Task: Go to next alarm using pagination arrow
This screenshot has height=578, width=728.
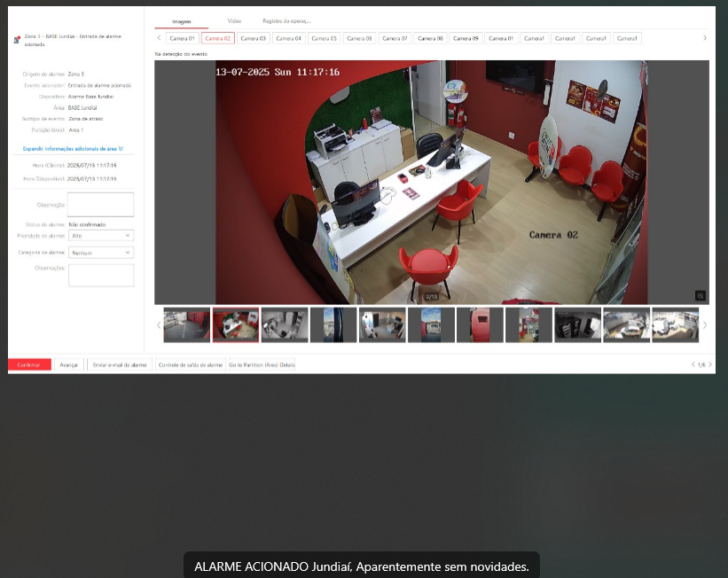Action: pos(709,364)
